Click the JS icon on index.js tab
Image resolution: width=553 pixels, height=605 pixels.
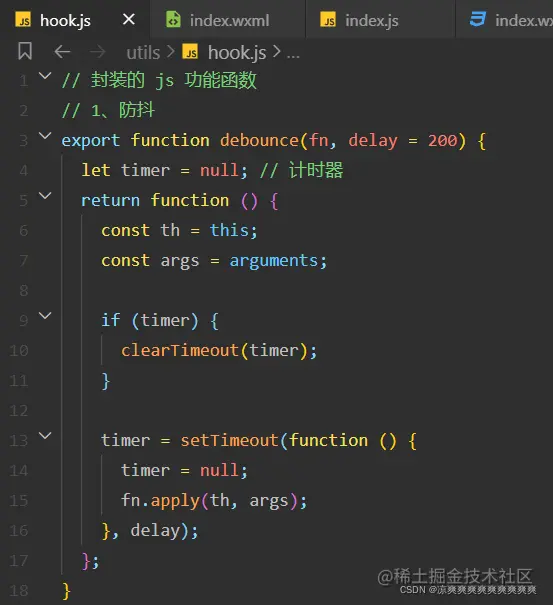[x=328, y=20]
